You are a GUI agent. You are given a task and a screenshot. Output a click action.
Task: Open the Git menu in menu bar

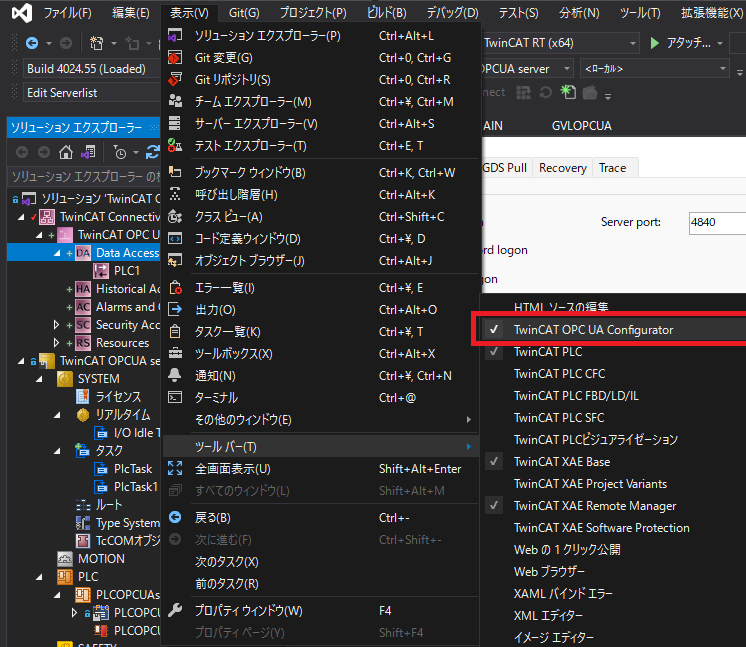coord(244,13)
